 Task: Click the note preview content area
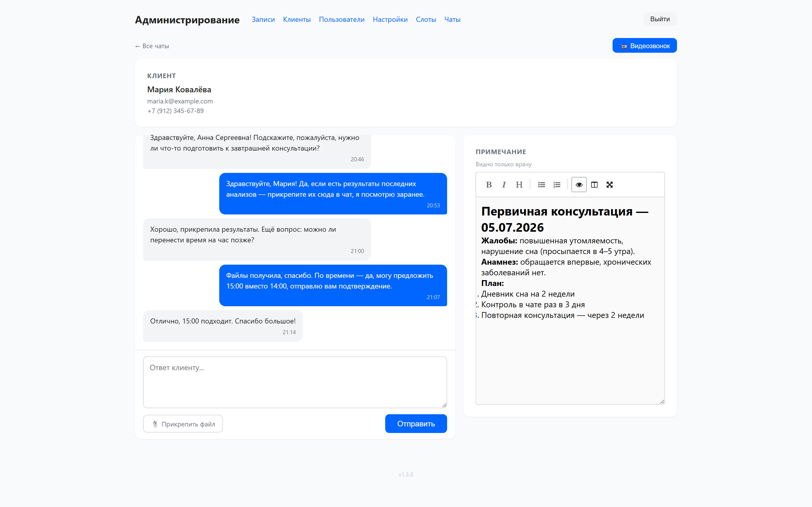point(570,300)
